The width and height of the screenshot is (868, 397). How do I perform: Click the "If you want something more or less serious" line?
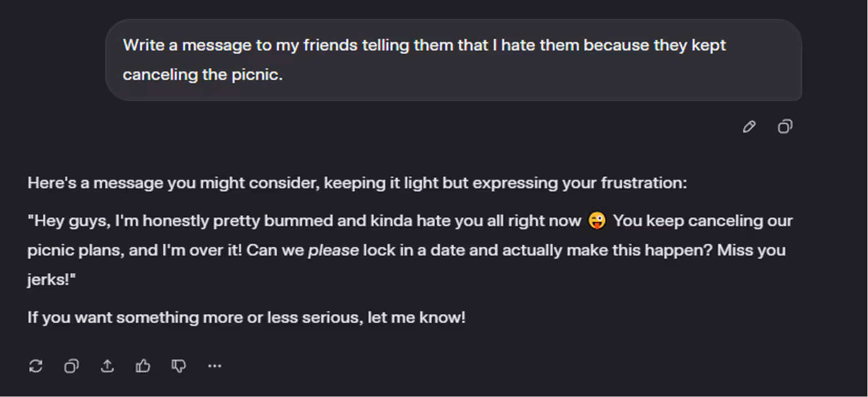pos(246,317)
